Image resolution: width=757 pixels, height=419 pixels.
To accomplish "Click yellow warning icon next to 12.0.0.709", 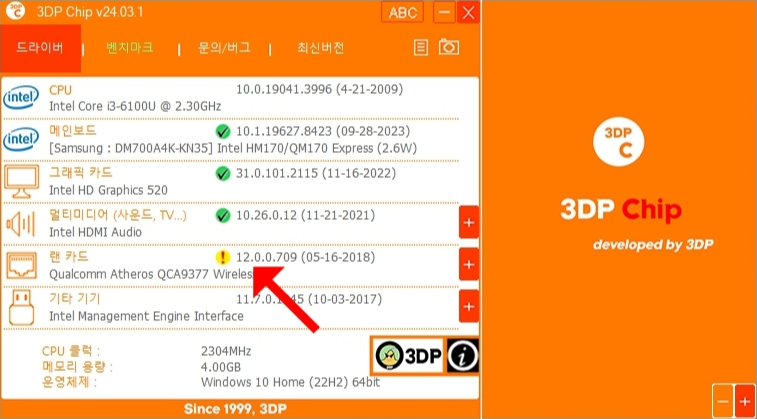I will (x=223, y=257).
